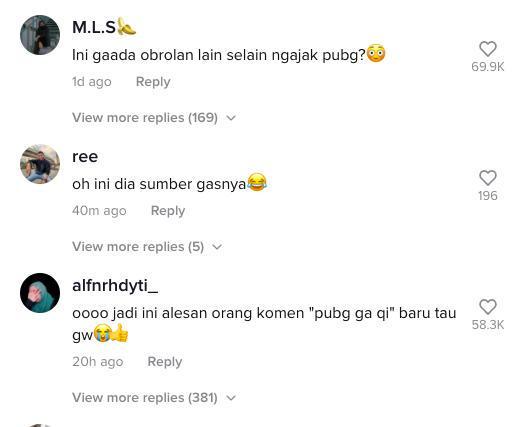
Task: Expand View more replies (169)
Action: click(x=154, y=118)
